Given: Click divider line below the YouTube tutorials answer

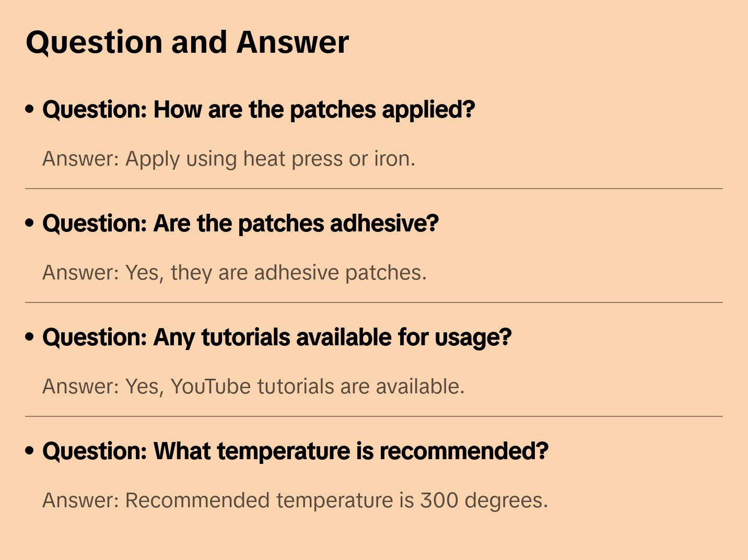Looking at the screenshot, I should [x=374, y=416].
